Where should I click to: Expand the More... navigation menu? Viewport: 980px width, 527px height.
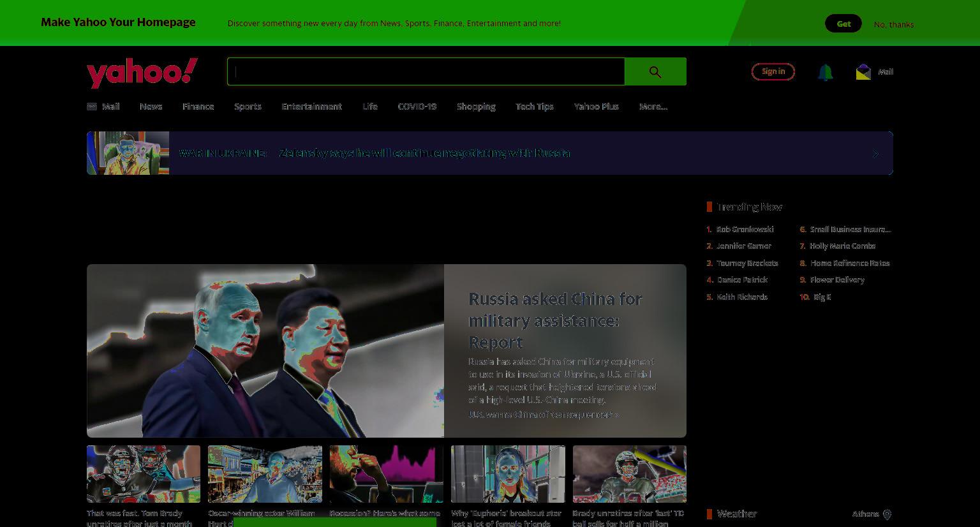pyautogui.click(x=653, y=107)
